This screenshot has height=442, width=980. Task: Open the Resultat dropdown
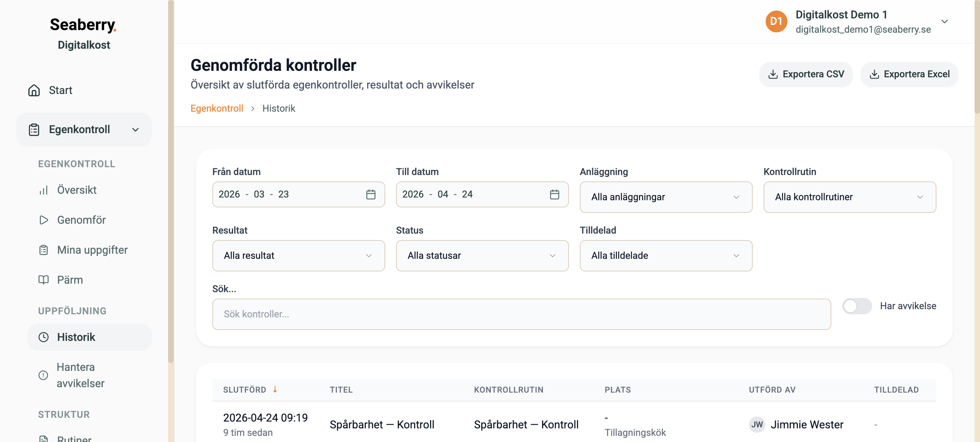point(298,255)
